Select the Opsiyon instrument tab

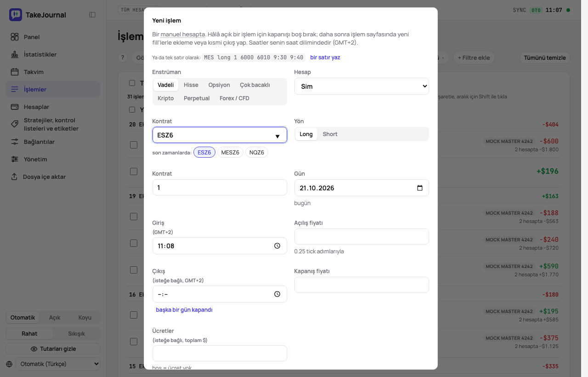click(219, 85)
